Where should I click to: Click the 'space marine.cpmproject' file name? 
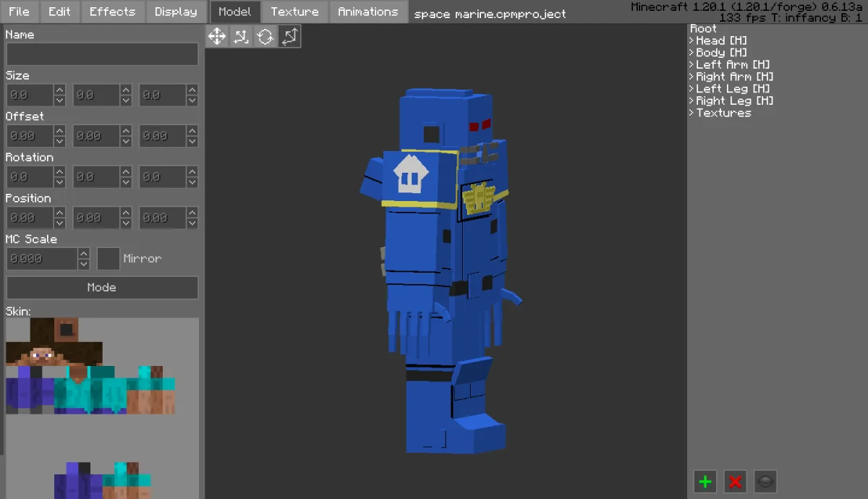tap(490, 14)
